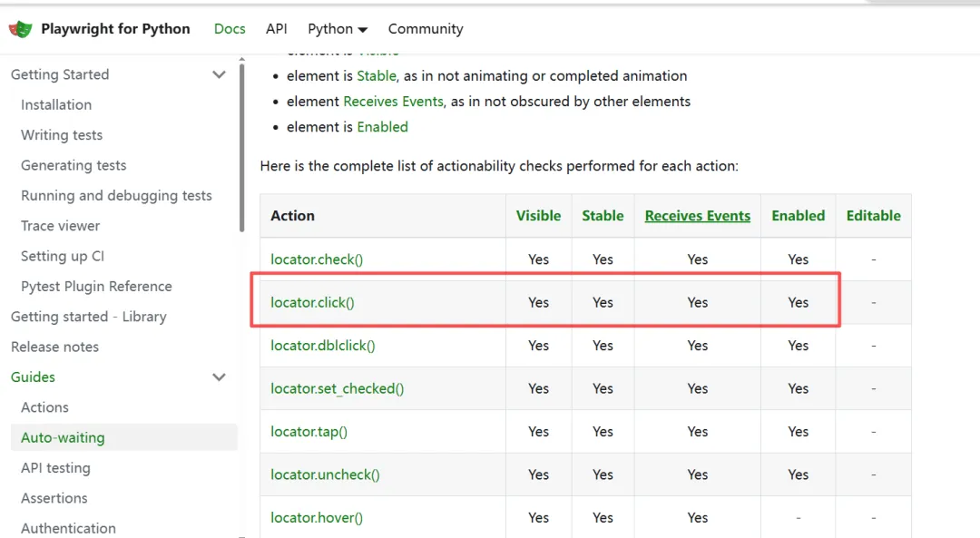The height and width of the screenshot is (538, 980).
Task: Open the locator.check() method link
Action: click(x=317, y=259)
